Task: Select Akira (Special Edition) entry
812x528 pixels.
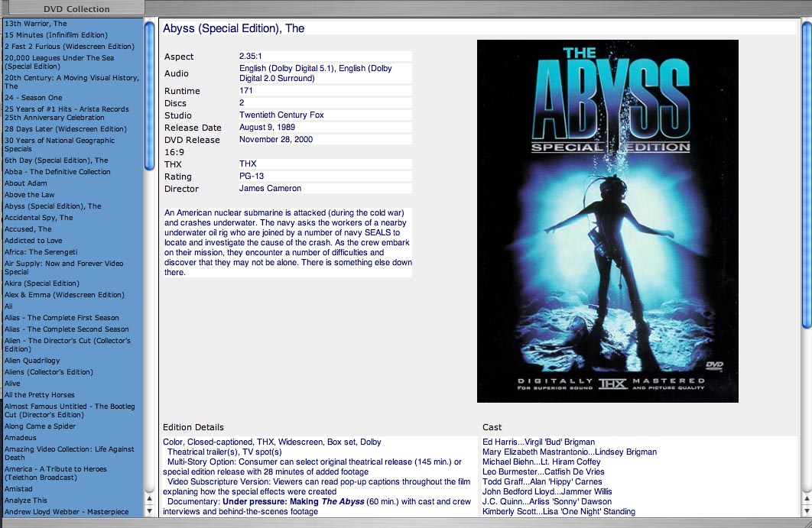Action: pos(42,283)
